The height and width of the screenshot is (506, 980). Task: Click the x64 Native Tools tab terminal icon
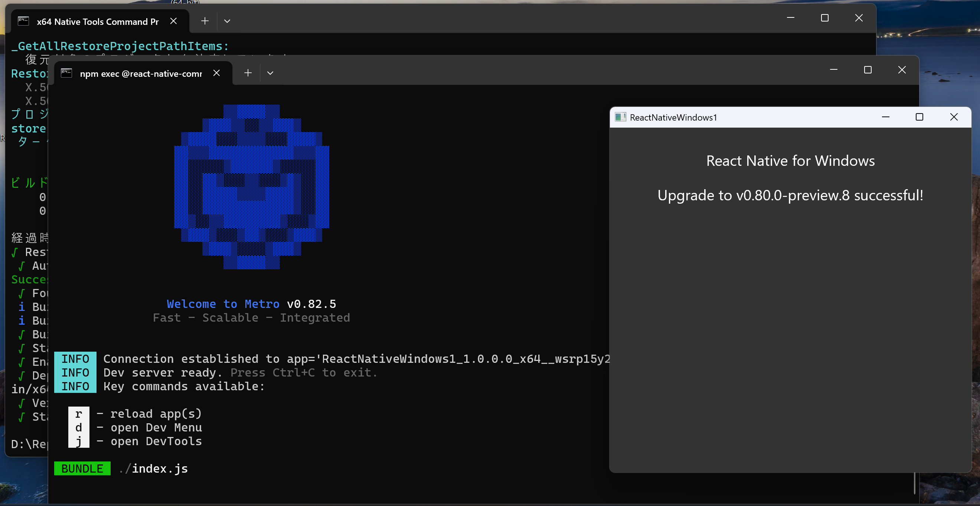point(24,21)
